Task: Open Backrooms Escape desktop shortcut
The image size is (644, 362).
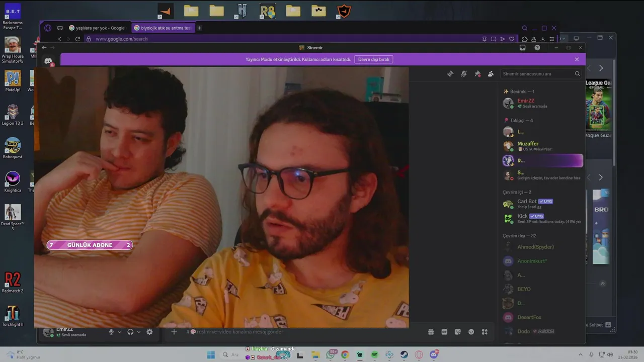Action: pos(13,17)
